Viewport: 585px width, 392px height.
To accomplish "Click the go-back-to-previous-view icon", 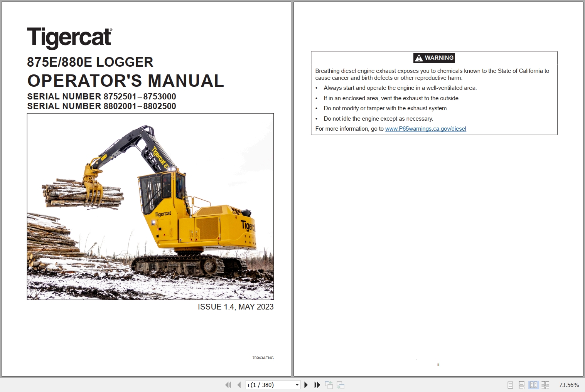I will 330,385.
